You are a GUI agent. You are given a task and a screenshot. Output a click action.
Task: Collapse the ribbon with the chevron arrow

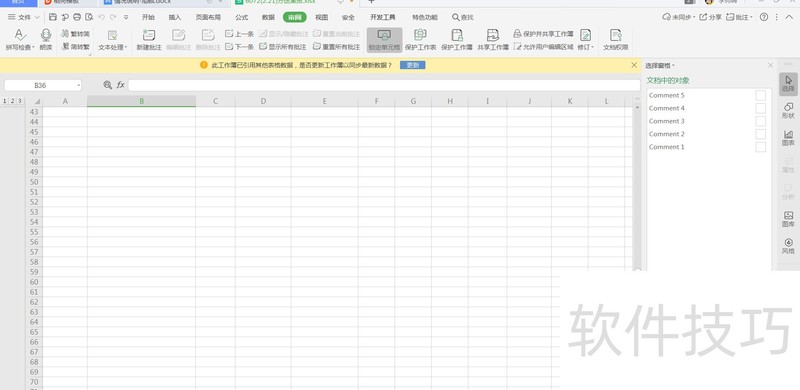(x=790, y=17)
